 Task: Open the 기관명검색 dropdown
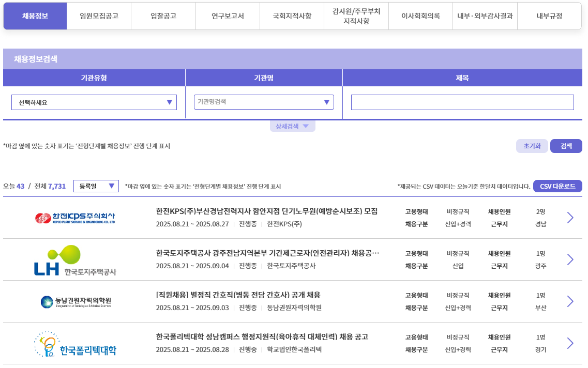point(264,102)
